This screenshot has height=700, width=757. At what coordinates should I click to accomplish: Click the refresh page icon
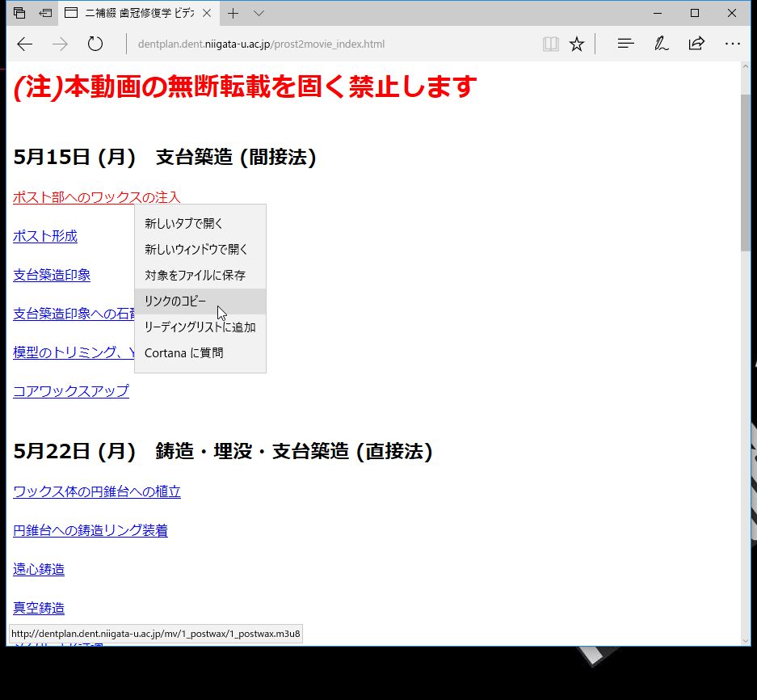pyautogui.click(x=95, y=44)
